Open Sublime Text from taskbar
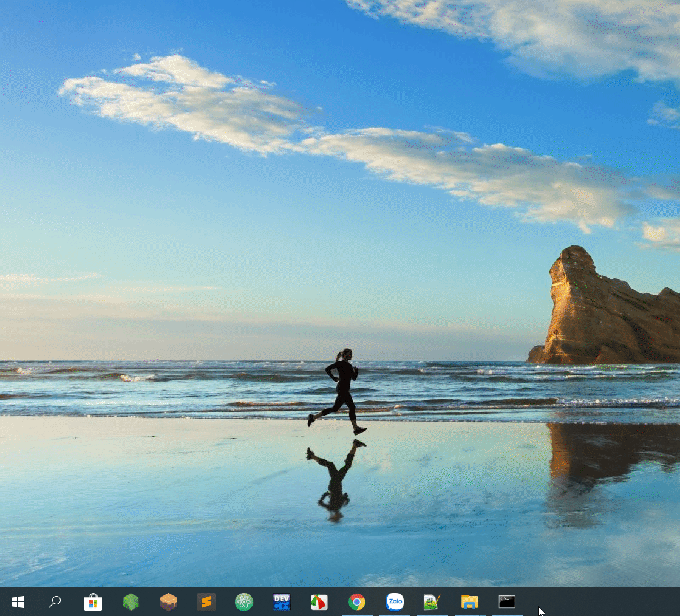 click(x=206, y=601)
